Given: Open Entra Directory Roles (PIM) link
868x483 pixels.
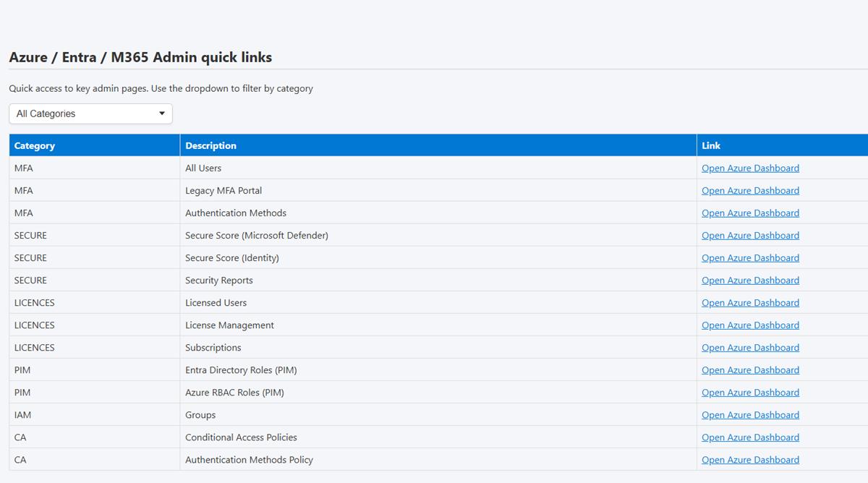Looking at the screenshot, I should [750, 370].
